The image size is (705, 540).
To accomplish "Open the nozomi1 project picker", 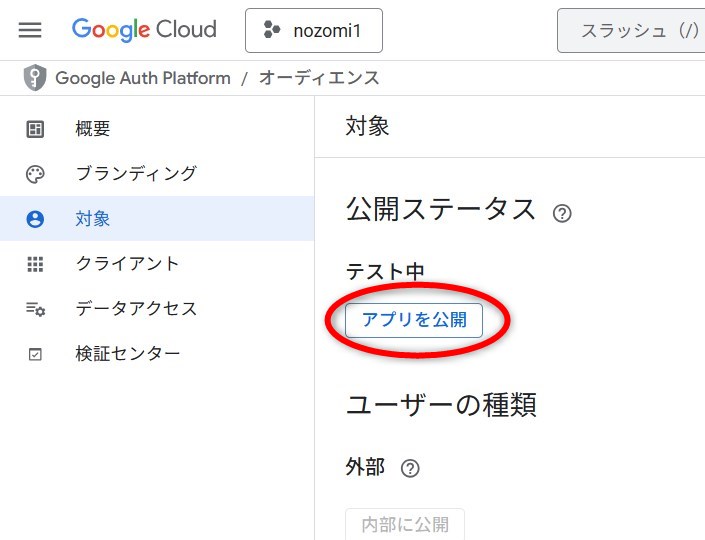I will click(313, 31).
